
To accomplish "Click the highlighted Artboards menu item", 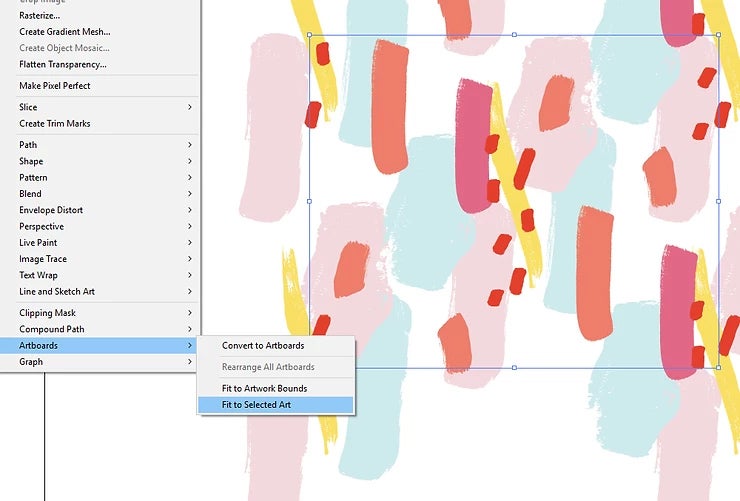I will click(100, 345).
